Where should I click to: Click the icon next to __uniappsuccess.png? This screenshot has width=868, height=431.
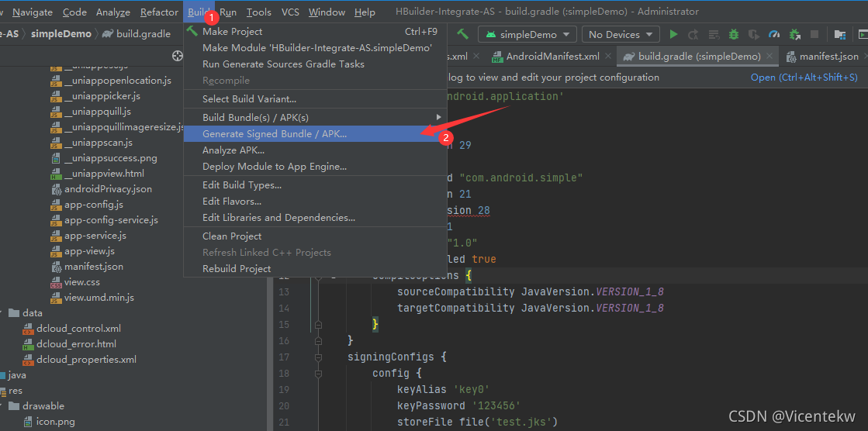[x=55, y=158]
